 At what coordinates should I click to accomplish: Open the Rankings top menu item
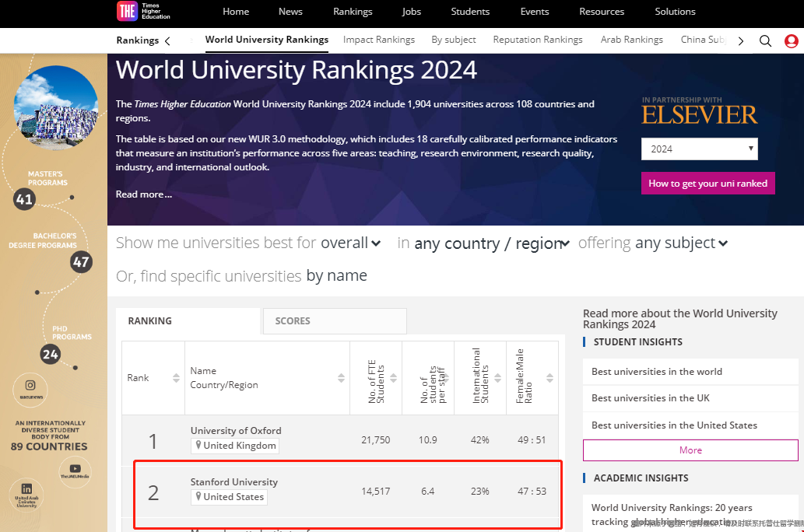point(353,11)
